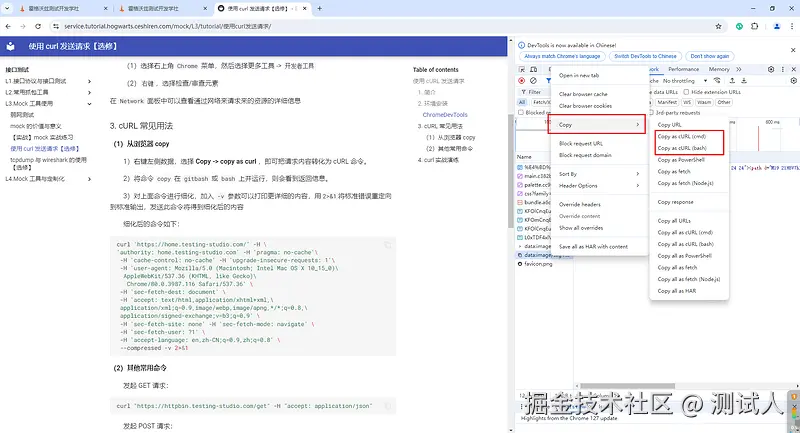The width and height of the screenshot is (800, 433).
Task: Open '4. curl 实战演练' contents link
Action: 438,160
